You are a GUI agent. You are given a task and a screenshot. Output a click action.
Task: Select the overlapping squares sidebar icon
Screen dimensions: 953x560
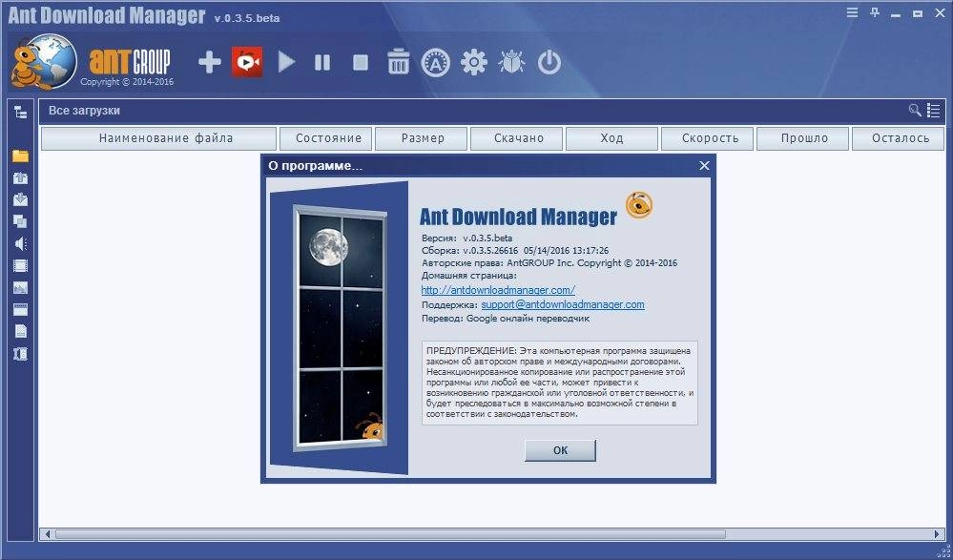click(21, 221)
